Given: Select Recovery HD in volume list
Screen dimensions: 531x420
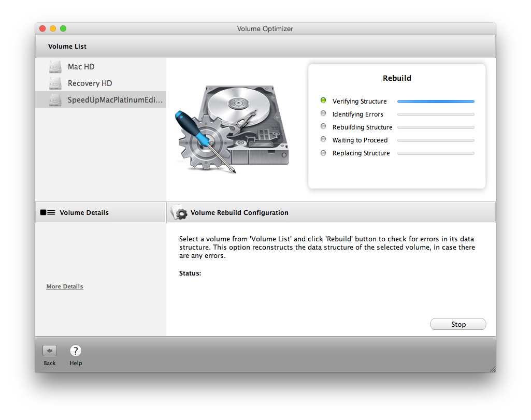Looking at the screenshot, I should coord(101,83).
